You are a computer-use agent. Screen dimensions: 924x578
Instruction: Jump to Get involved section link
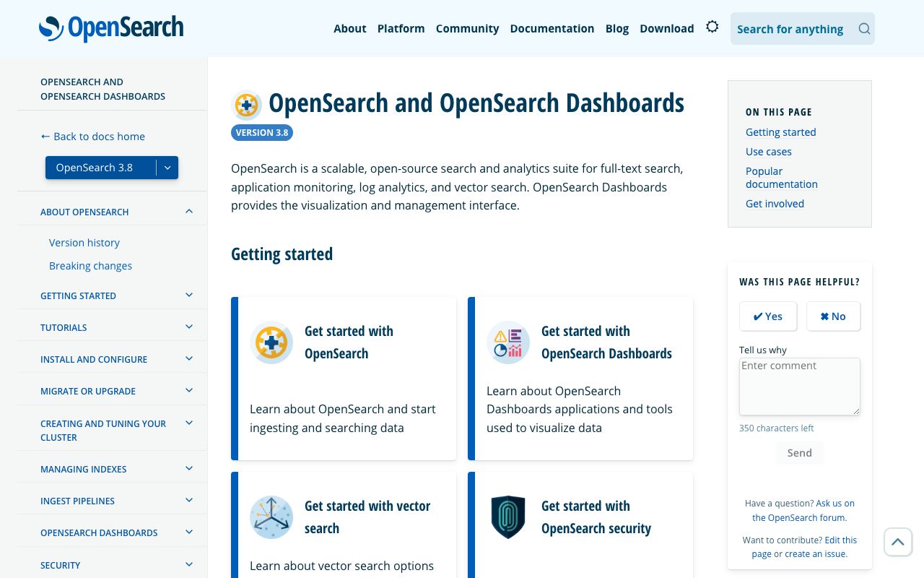pos(775,204)
